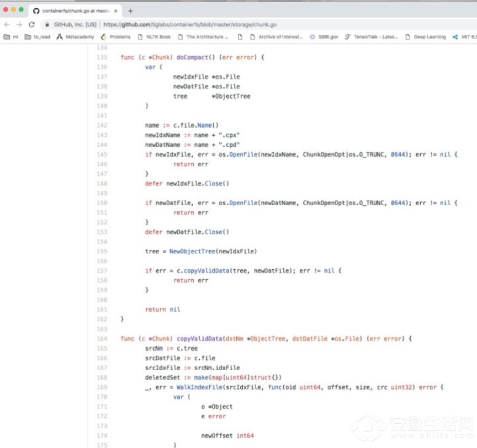Open a new browser tab
Screen dimensions: 477x448
point(130,11)
